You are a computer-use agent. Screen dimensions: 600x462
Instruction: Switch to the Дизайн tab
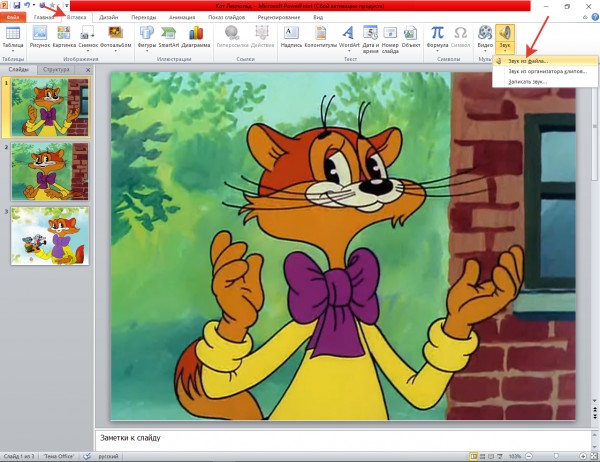(x=109, y=17)
